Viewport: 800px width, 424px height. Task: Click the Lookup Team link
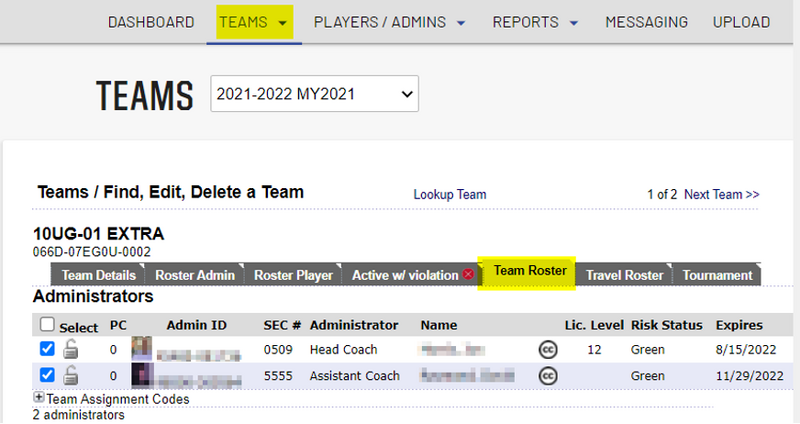click(x=449, y=194)
